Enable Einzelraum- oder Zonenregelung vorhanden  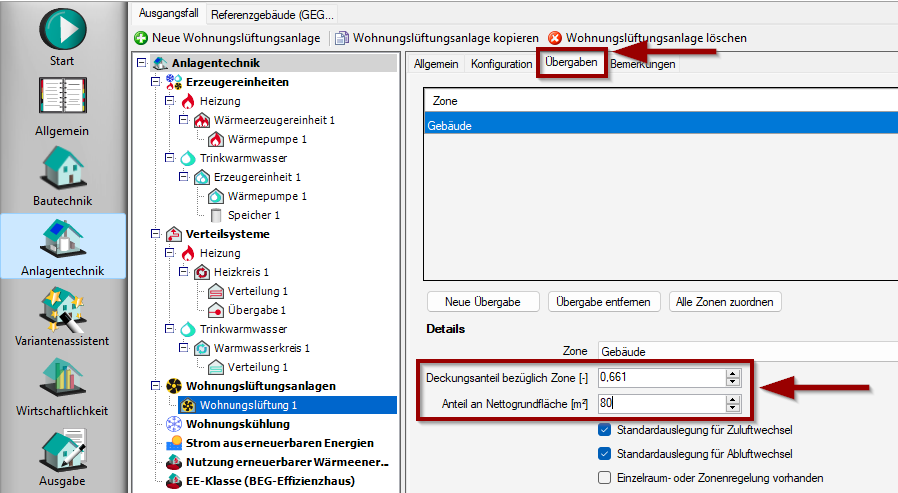[604, 478]
